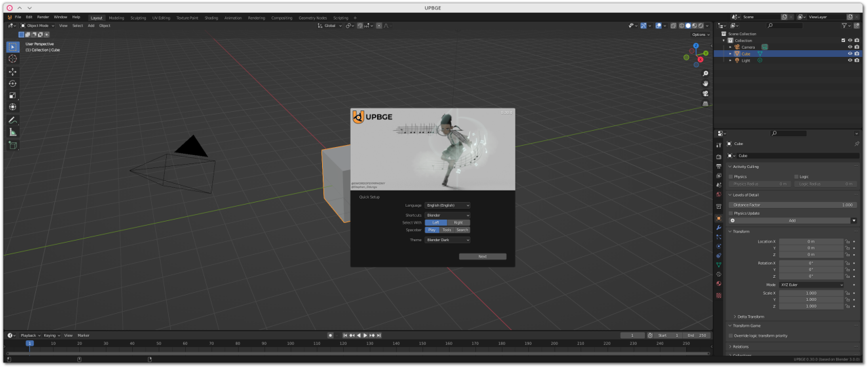Open the Render menu
Image resolution: width=868 pixels, height=368 pixels.
pyautogui.click(x=43, y=17)
